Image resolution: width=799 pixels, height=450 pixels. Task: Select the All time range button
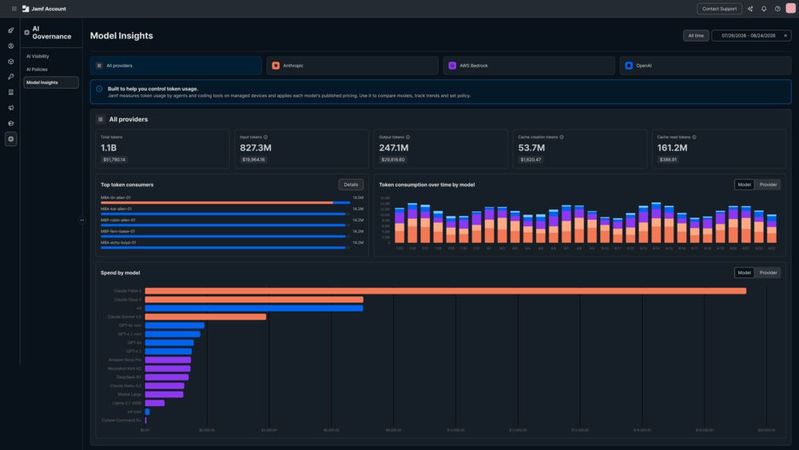[x=696, y=36]
